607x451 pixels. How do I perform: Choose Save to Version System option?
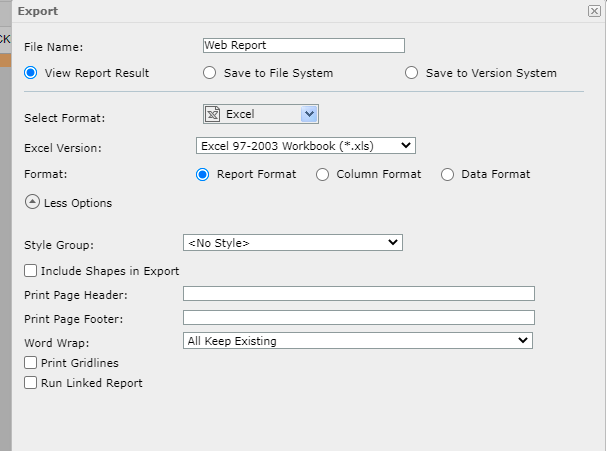(411, 73)
